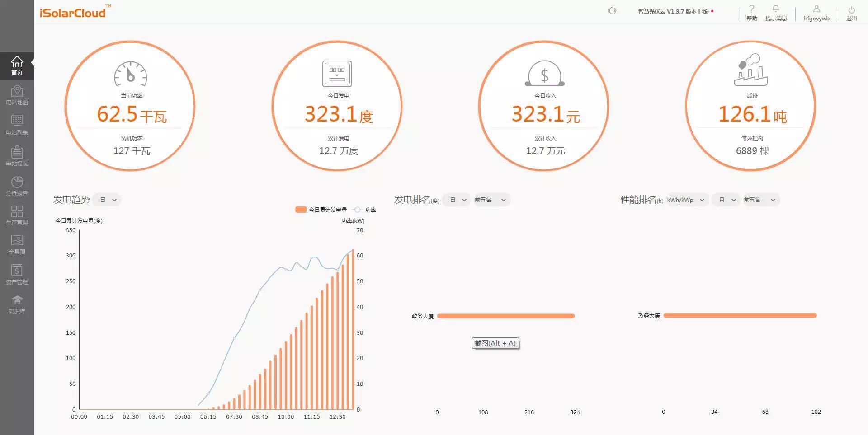Toggle 今日累计发电量 legend series
The height and width of the screenshot is (435, 868).
tap(321, 210)
